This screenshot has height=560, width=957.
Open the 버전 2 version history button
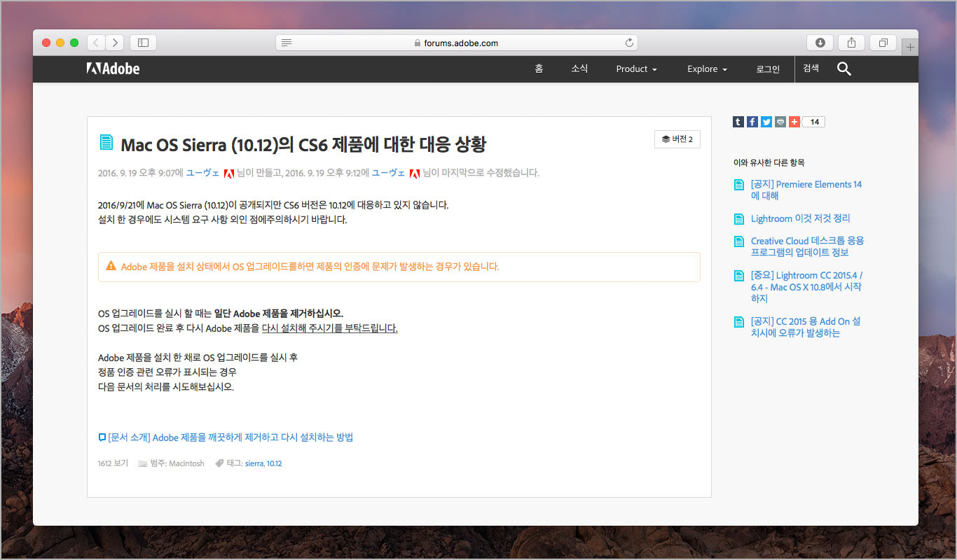pos(677,139)
